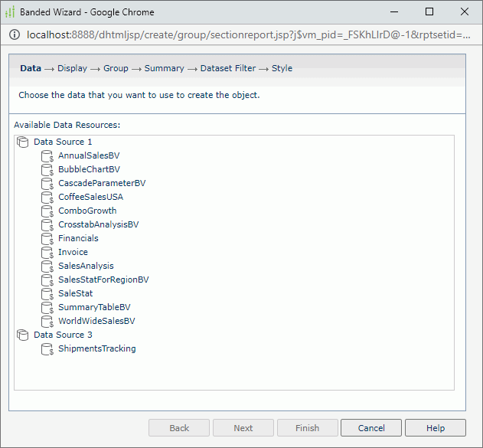Click the icon beside WorldWideSalesBV
Viewport: 483px width, 448px height.
[x=47, y=322]
